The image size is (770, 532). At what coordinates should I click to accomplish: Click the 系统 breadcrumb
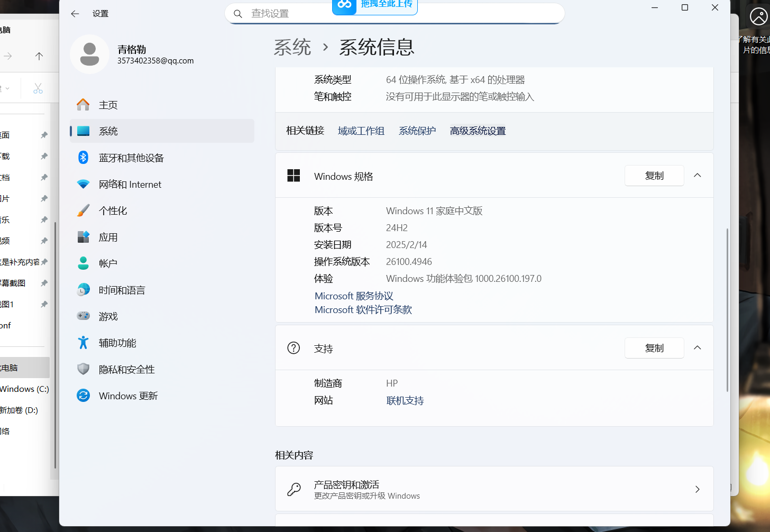292,48
